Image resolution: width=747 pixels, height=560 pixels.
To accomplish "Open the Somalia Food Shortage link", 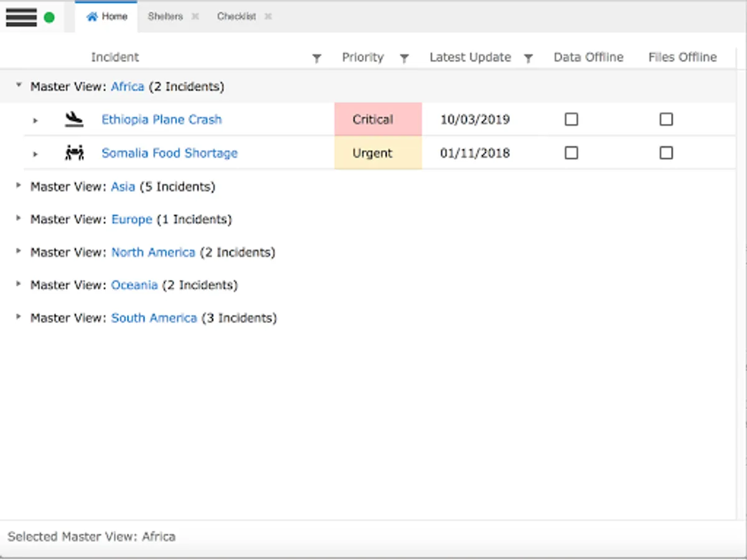I will coord(169,153).
